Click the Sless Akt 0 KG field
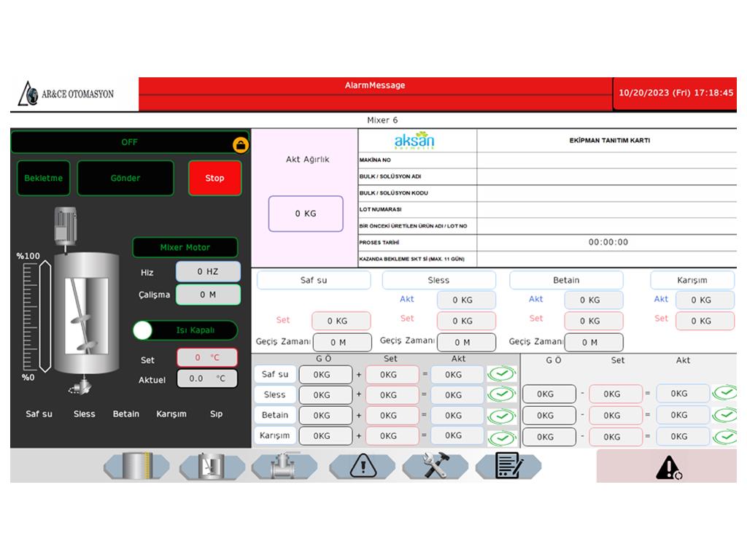 [466, 300]
